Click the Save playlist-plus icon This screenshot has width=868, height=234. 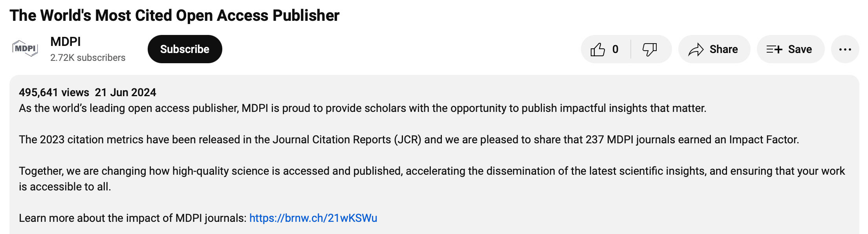[774, 49]
